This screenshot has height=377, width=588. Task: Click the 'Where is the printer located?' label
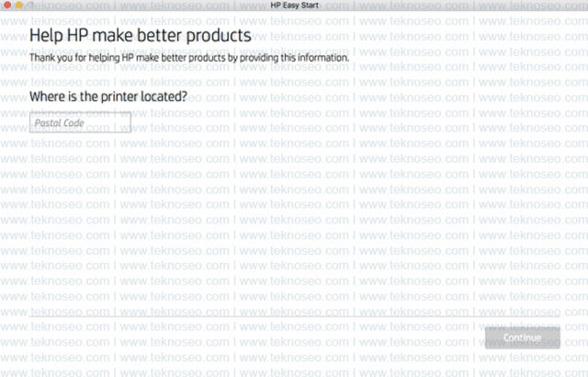point(108,97)
